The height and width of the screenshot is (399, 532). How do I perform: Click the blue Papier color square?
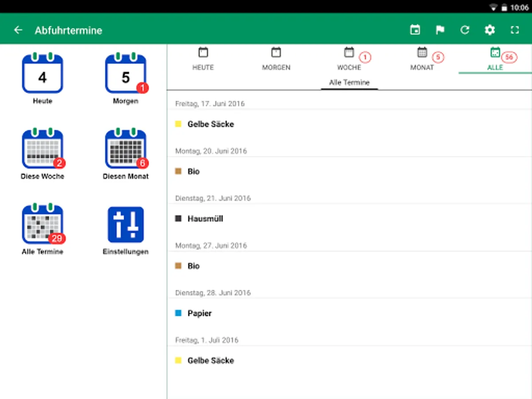pos(178,313)
